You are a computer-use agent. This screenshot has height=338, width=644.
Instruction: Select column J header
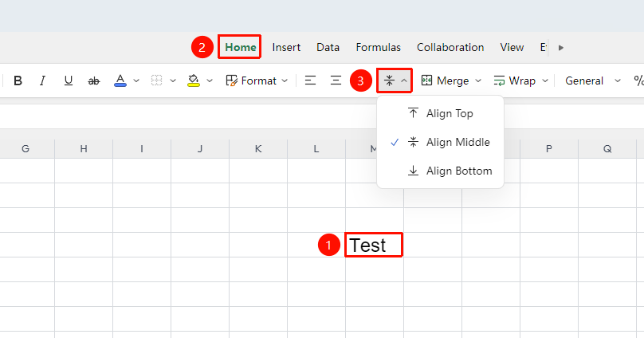pyautogui.click(x=200, y=148)
